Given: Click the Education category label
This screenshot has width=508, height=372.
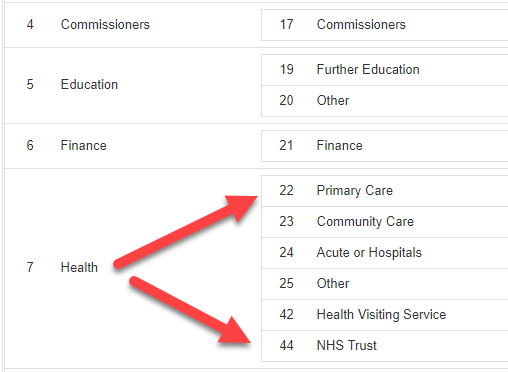Looking at the screenshot, I should (x=89, y=84).
